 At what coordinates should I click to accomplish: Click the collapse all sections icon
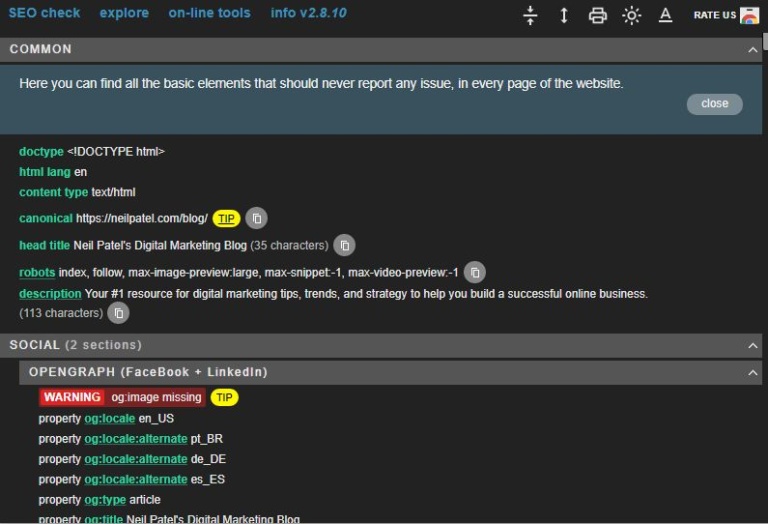point(530,15)
